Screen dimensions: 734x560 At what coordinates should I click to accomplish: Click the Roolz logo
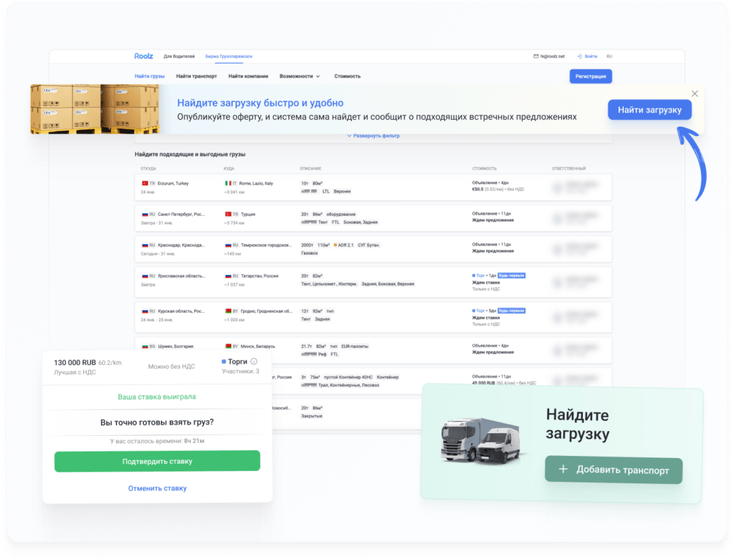(x=143, y=57)
